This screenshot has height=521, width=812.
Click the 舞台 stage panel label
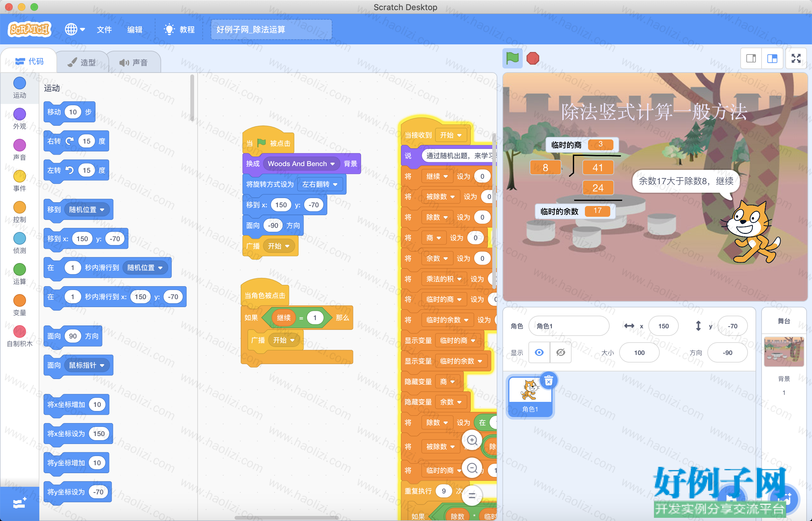click(x=783, y=321)
